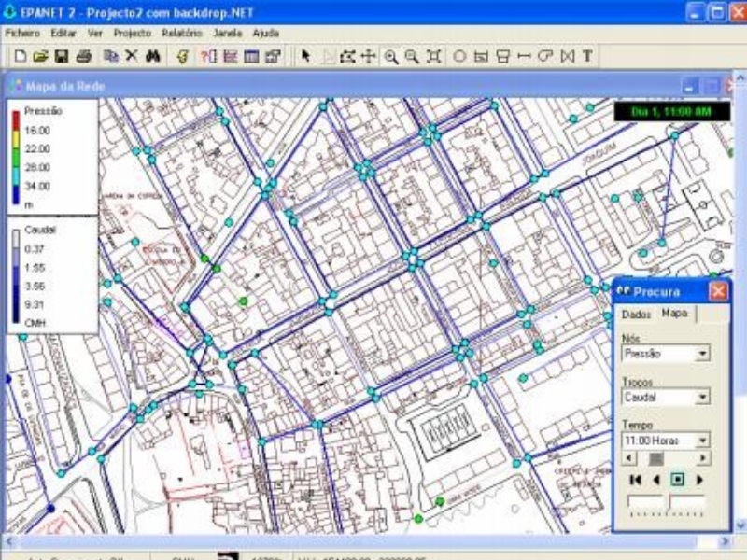Expand the Tempo dropdown showing 11:00 Horas
Screen dimensions: 747x560
coord(701,440)
